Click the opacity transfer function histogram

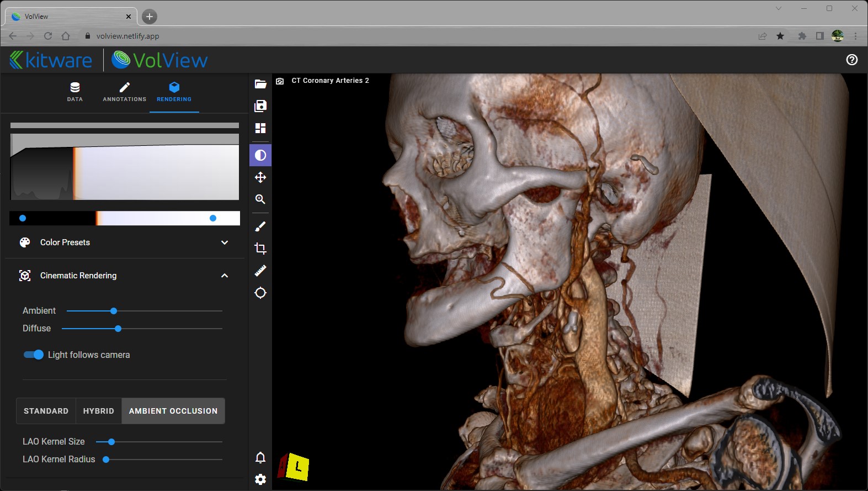point(125,167)
